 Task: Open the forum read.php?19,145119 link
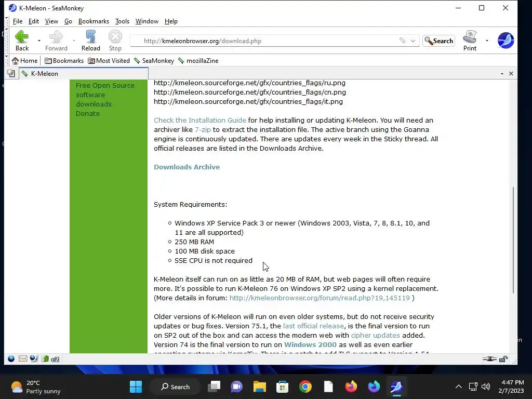click(x=320, y=298)
